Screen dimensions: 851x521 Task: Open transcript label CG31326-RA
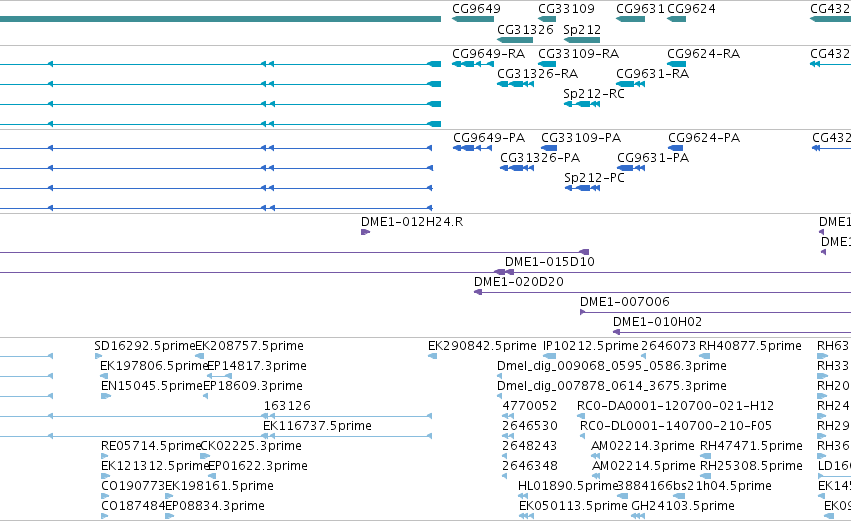(x=537, y=74)
